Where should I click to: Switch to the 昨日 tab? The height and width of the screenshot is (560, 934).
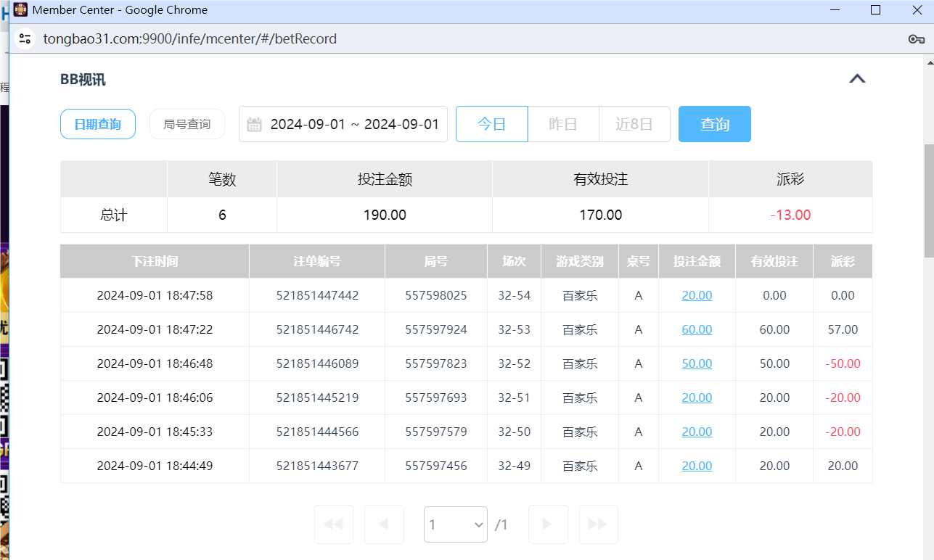tap(562, 124)
